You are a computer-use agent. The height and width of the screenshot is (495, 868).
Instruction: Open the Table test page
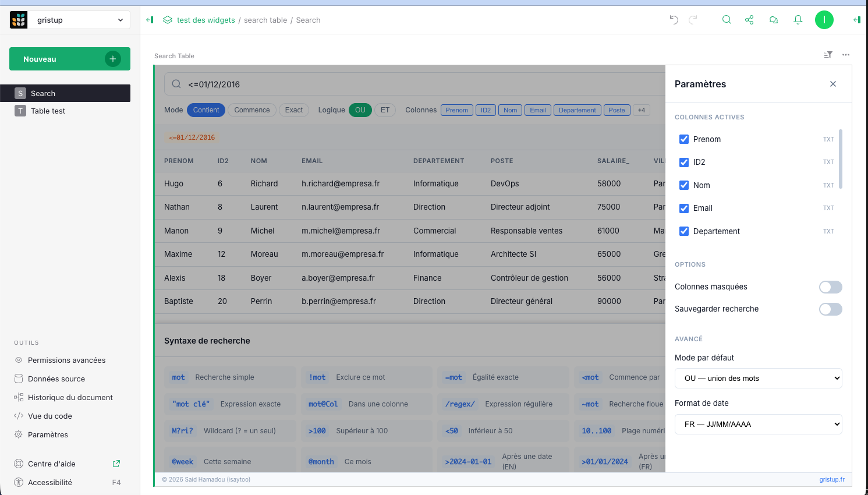click(x=48, y=111)
